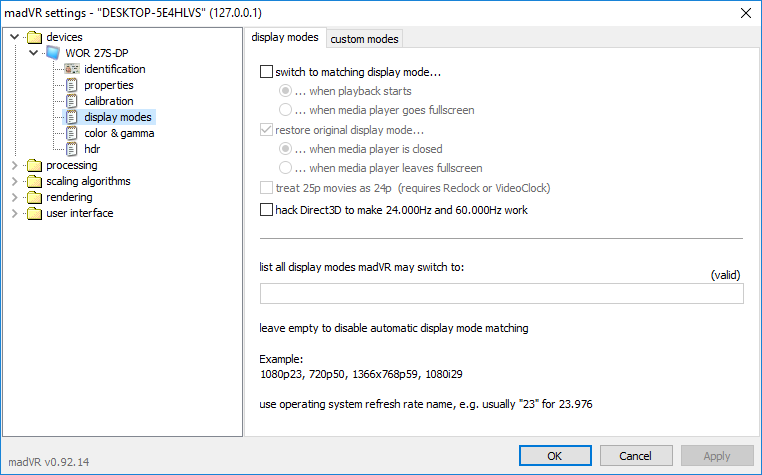Click the properties document icon

(71, 85)
